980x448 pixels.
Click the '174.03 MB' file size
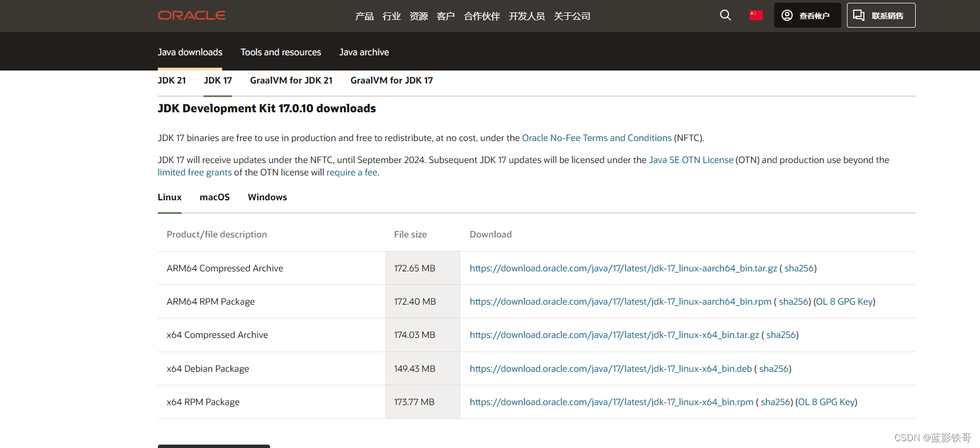pos(414,335)
